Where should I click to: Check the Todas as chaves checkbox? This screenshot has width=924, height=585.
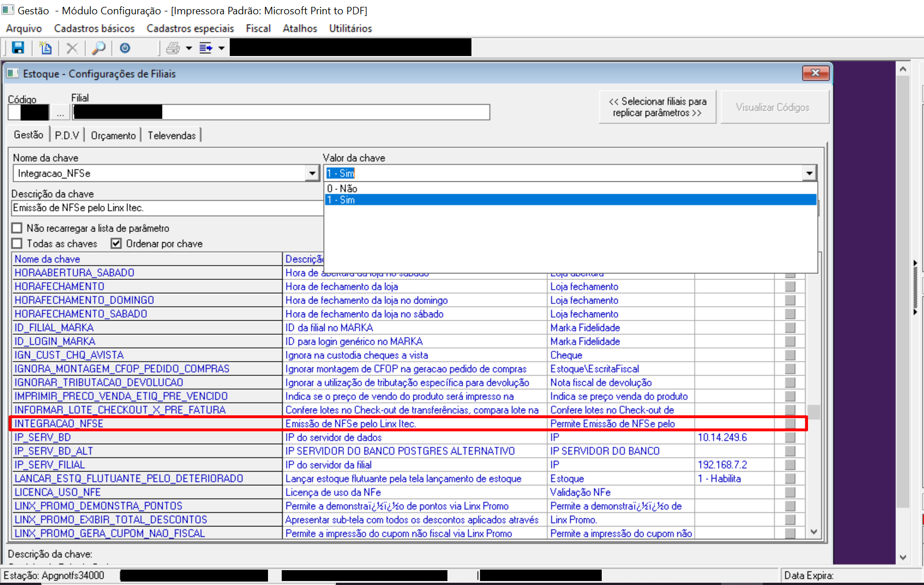[17, 243]
